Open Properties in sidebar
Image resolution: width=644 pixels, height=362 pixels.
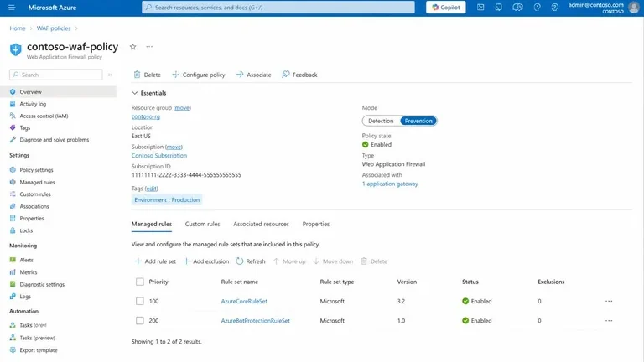point(27,219)
